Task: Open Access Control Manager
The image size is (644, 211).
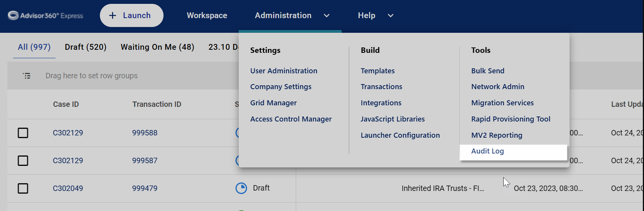Action: tap(291, 119)
